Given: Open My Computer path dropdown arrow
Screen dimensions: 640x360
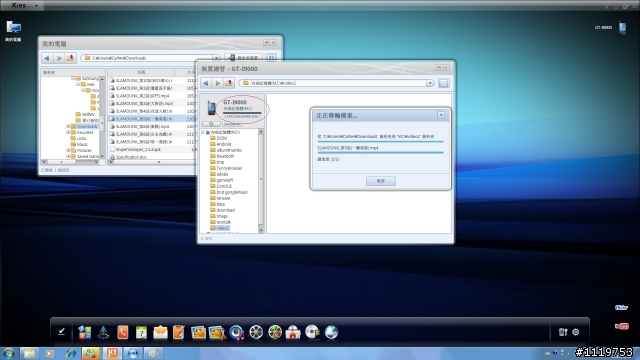Looking at the screenshot, I should pyautogui.click(x=216, y=58).
